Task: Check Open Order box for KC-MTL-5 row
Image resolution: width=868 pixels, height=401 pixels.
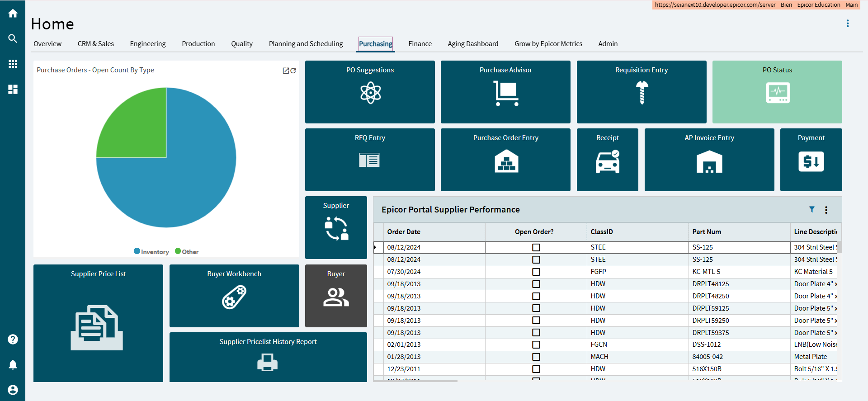Action: pyautogui.click(x=536, y=272)
